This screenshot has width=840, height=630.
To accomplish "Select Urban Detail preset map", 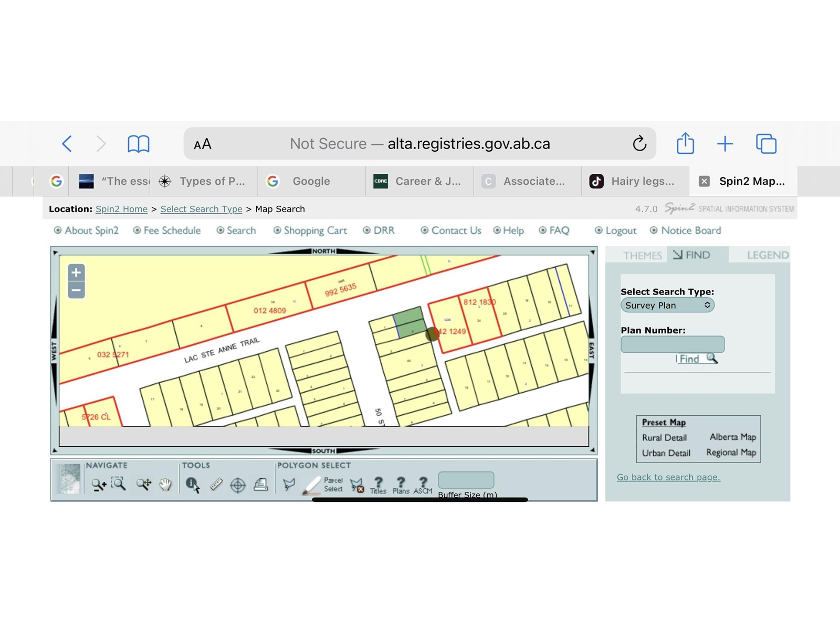I will (666, 453).
